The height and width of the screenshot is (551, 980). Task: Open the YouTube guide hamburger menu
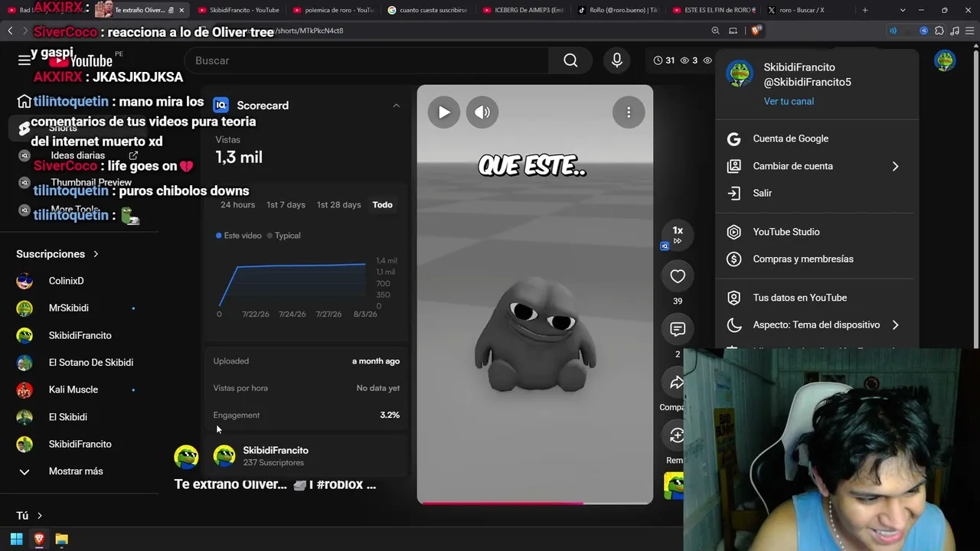click(x=24, y=60)
